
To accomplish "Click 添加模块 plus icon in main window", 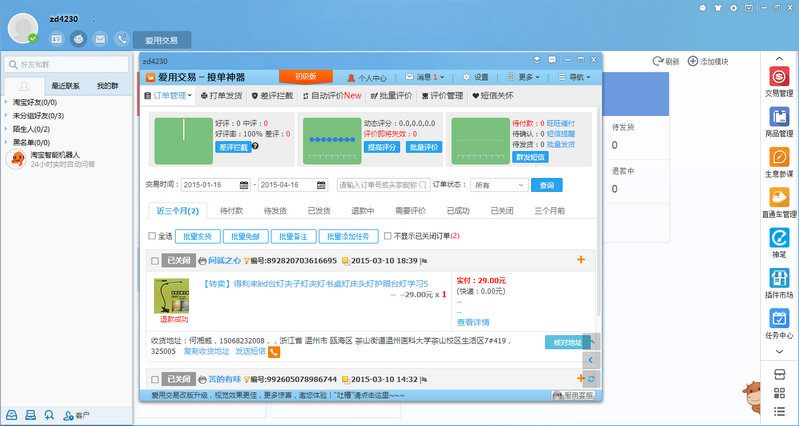I will [693, 61].
